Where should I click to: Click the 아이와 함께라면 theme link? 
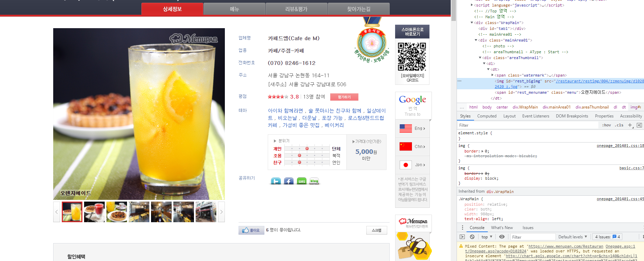point(286,111)
